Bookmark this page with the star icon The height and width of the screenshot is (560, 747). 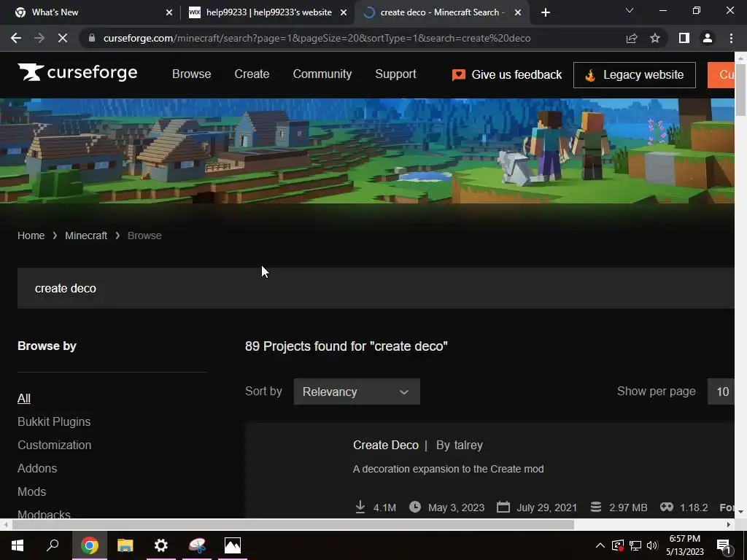tap(655, 38)
